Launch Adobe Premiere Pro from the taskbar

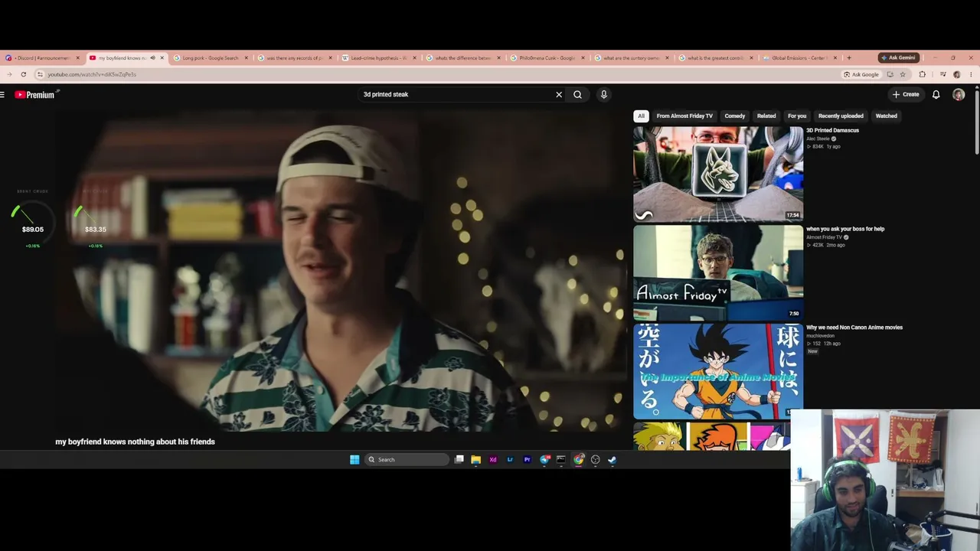pos(527,460)
